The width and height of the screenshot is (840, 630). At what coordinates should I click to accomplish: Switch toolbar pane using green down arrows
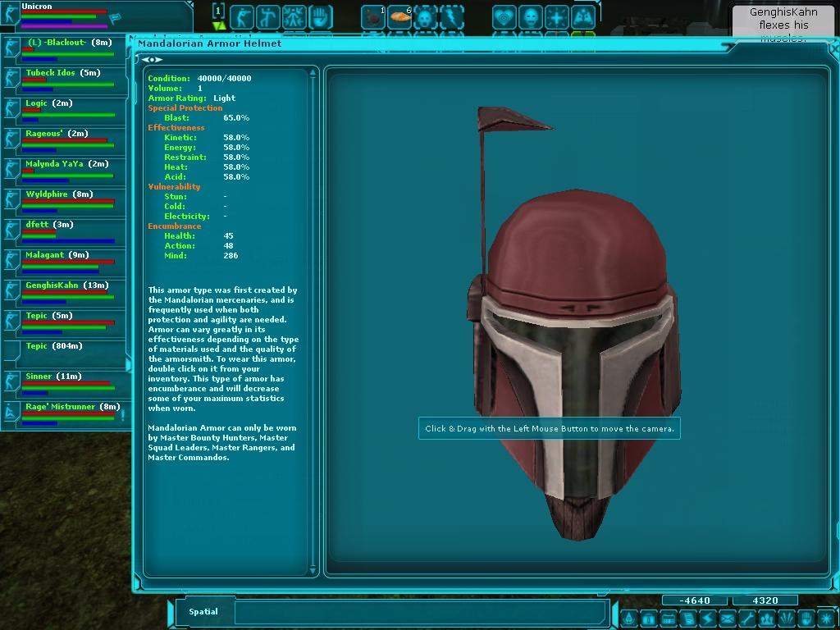(218, 25)
